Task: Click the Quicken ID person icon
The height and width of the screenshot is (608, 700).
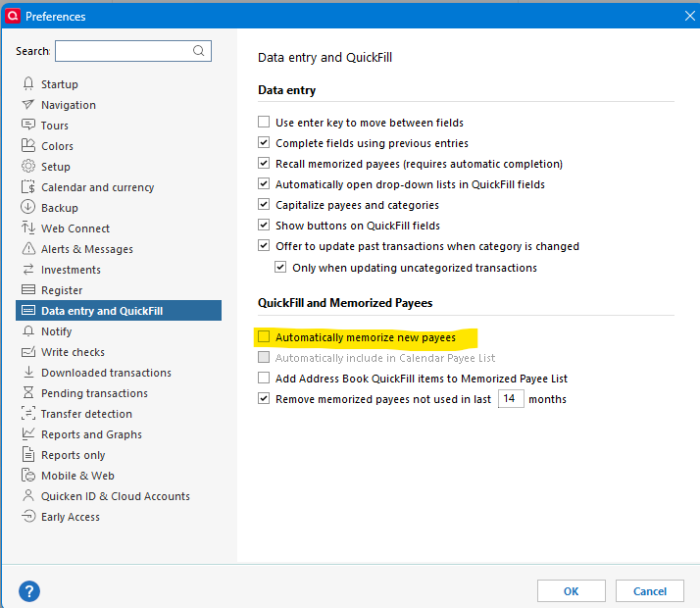Action: click(28, 495)
